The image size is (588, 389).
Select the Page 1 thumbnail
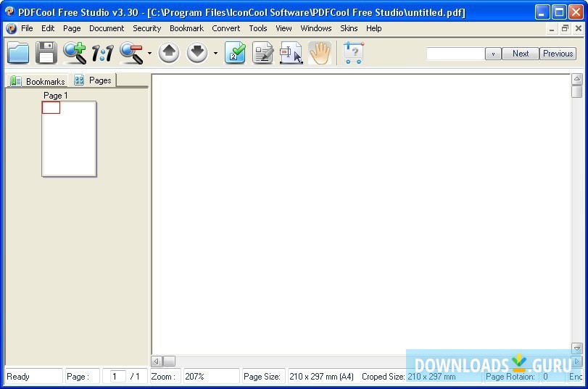69,139
